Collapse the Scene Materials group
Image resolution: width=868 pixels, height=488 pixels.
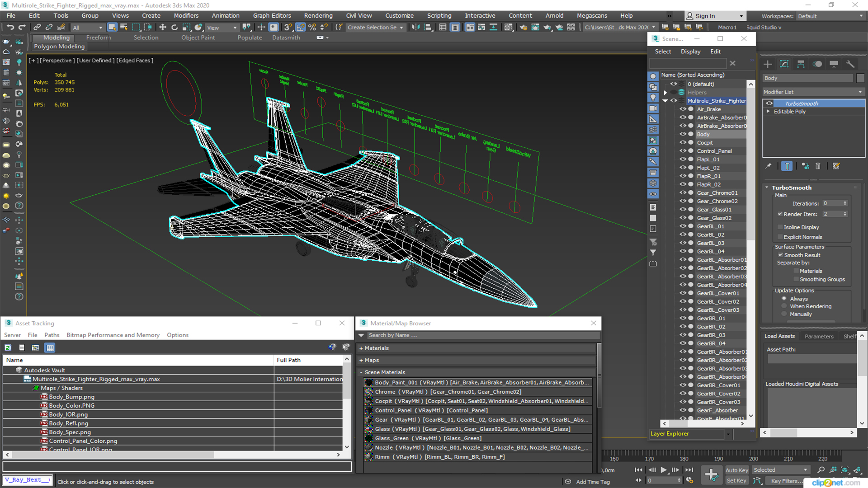pyautogui.click(x=361, y=373)
